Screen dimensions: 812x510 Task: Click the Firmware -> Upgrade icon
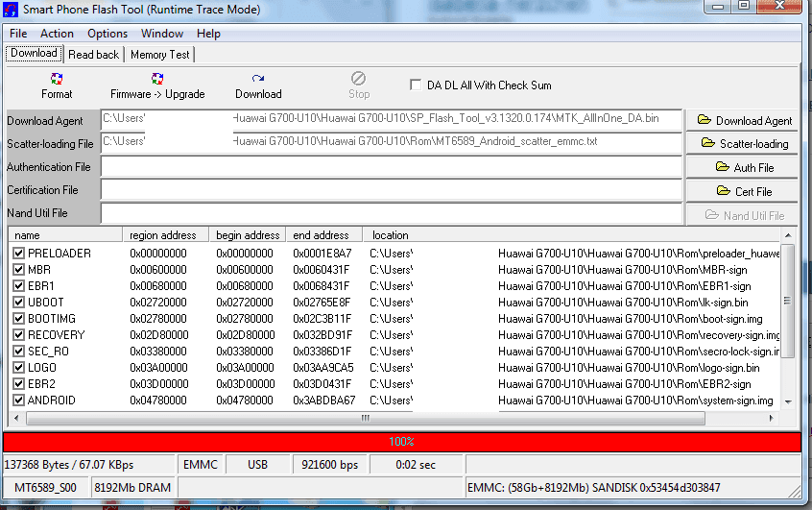[x=157, y=79]
